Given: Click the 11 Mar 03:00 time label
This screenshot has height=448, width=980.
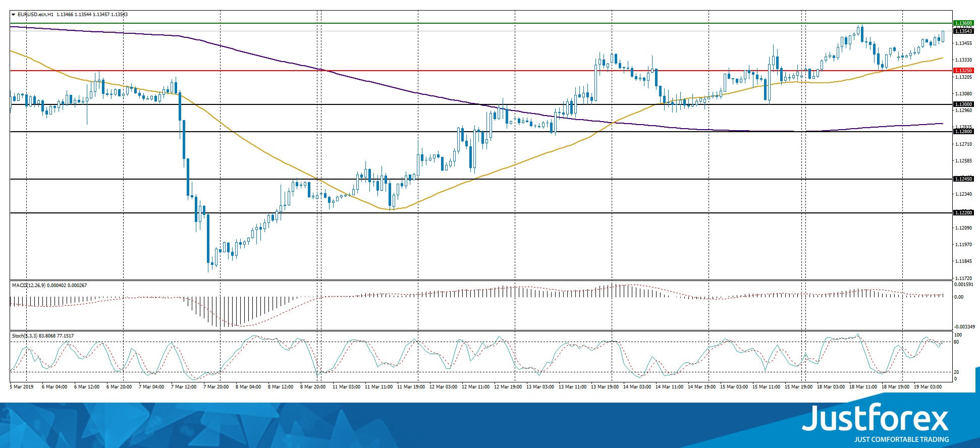Looking at the screenshot, I should pos(347,387).
